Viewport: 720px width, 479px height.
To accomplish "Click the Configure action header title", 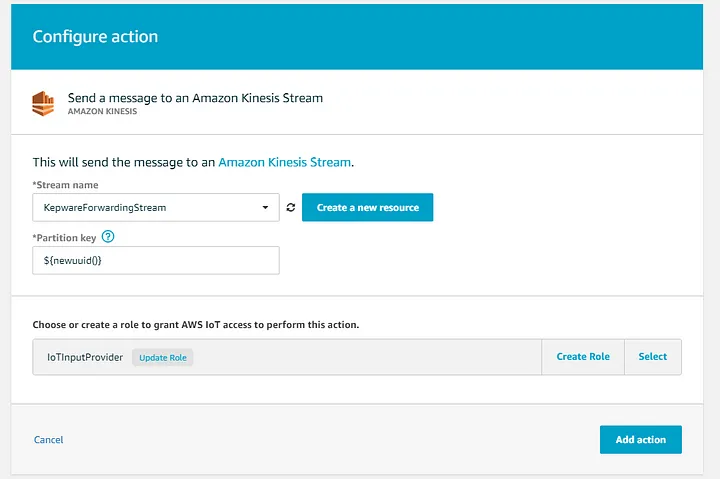I will coord(95,36).
